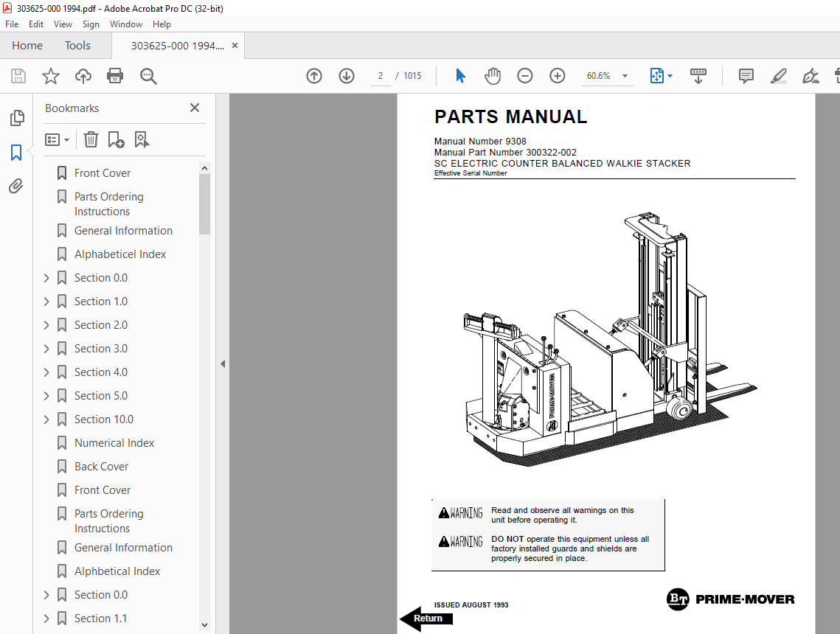The height and width of the screenshot is (634, 840).
Task: Close the Bookmarks panel
Action: 195,108
